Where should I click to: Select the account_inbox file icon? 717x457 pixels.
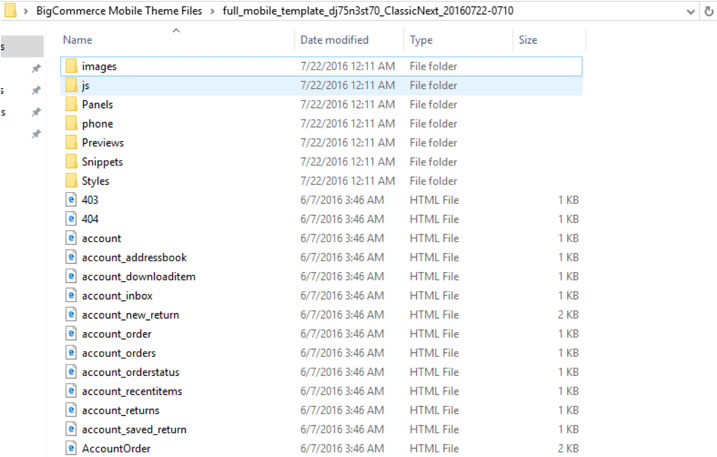click(x=71, y=296)
